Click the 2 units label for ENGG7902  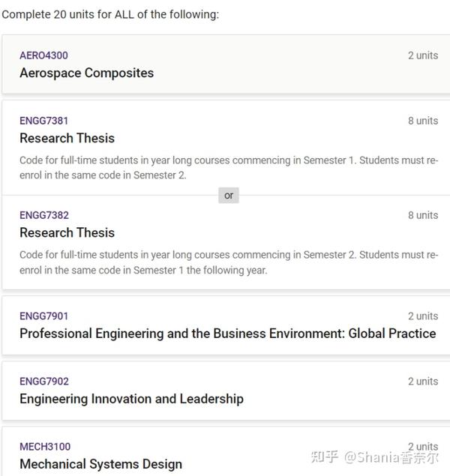[x=423, y=382]
